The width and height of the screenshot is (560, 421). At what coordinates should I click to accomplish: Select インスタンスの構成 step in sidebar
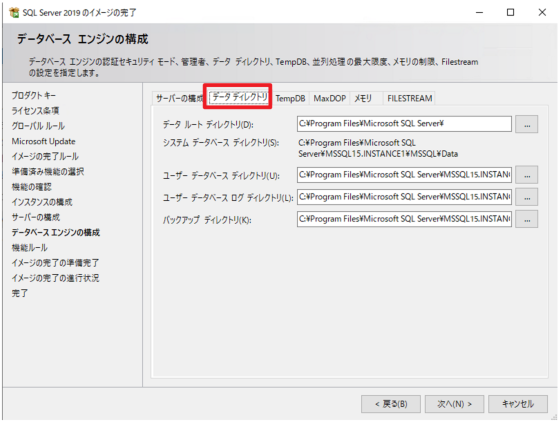pyautogui.click(x=42, y=202)
